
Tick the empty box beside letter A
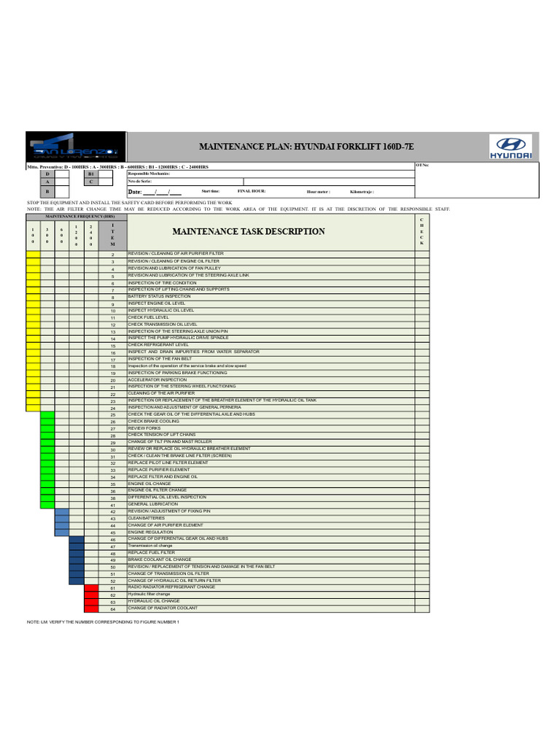pyautogui.click(x=62, y=182)
